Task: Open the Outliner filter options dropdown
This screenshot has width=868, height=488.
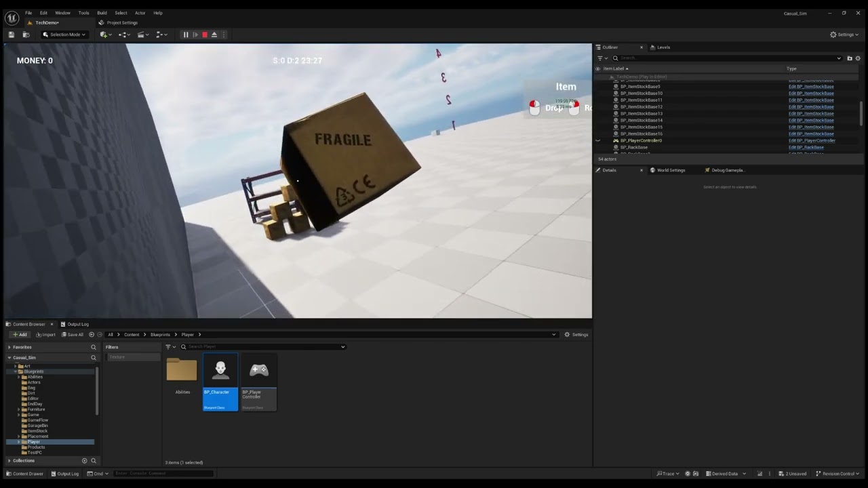Action: 601,58
